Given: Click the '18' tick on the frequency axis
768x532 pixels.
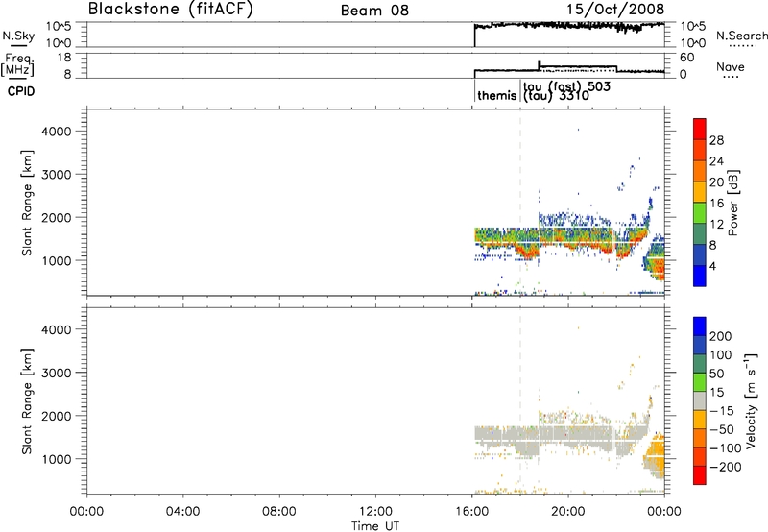Looking at the screenshot, I should (63, 58).
